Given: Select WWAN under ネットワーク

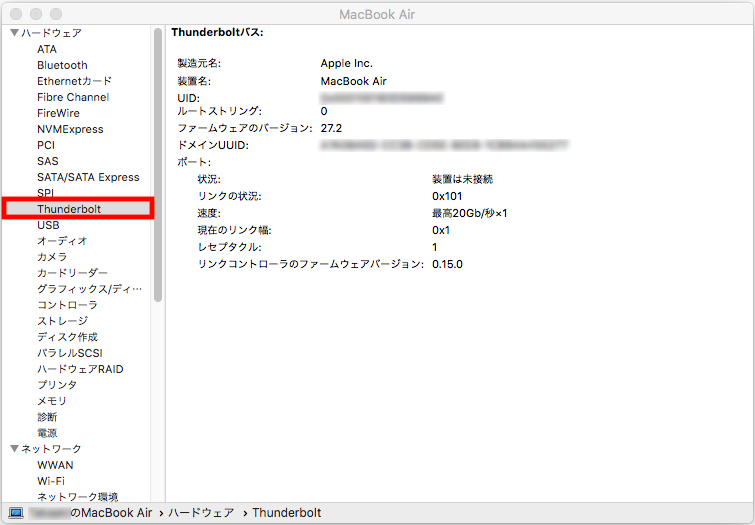Looking at the screenshot, I should point(55,465).
